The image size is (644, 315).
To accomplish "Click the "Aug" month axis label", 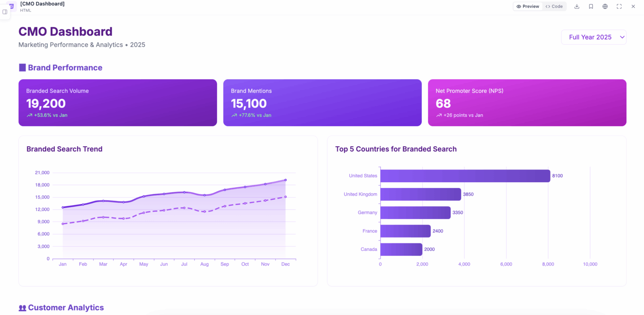I will [205, 264].
